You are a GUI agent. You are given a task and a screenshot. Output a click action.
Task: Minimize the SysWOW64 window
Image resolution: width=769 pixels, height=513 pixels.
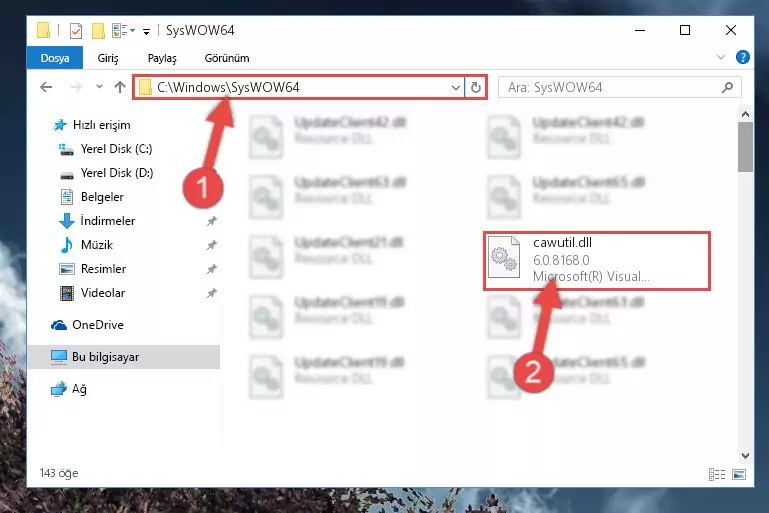point(640,30)
